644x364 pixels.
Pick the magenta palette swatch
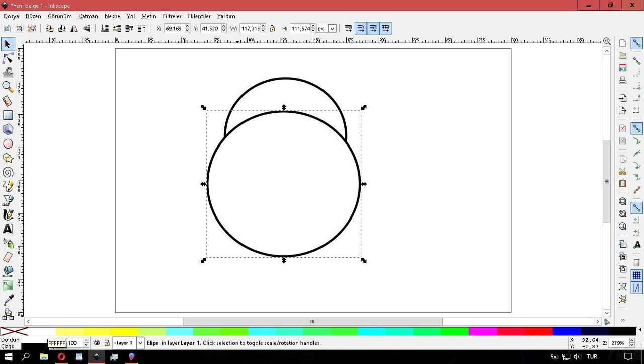click(482, 331)
